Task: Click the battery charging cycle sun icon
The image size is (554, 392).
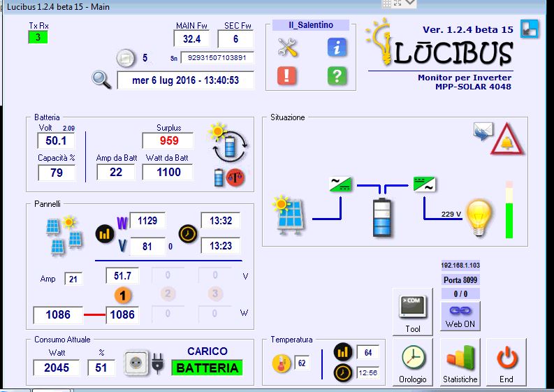Action: coord(228,143)
